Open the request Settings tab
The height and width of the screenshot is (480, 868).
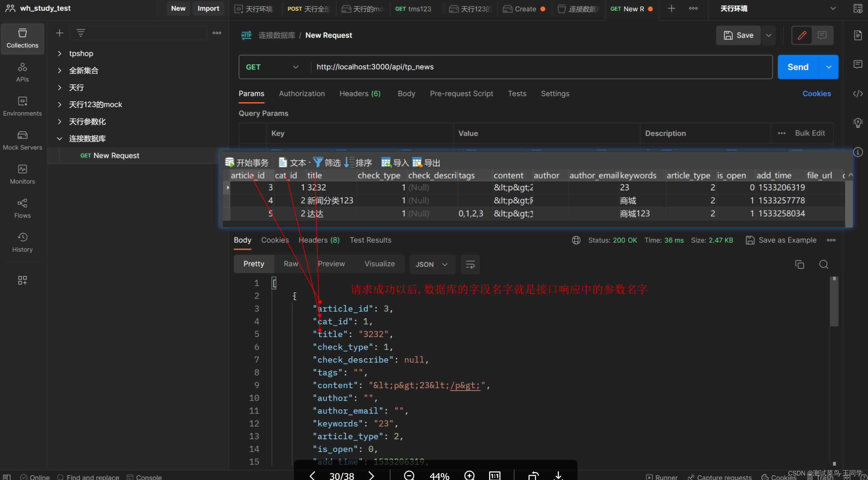point(555,94)
